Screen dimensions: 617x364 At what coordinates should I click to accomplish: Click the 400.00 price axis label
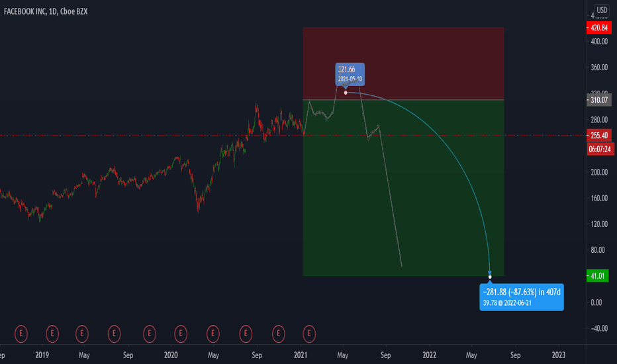(x=599, y=41)
